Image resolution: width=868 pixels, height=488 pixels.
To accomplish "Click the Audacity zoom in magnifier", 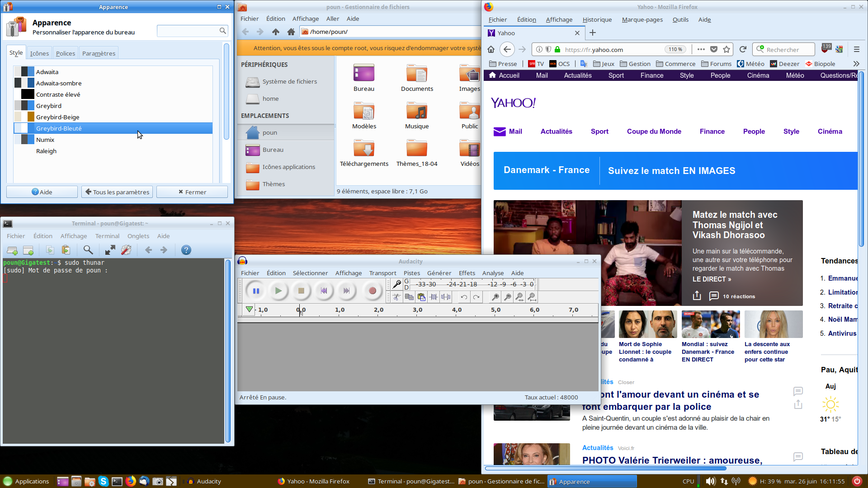I will point(495,297).
